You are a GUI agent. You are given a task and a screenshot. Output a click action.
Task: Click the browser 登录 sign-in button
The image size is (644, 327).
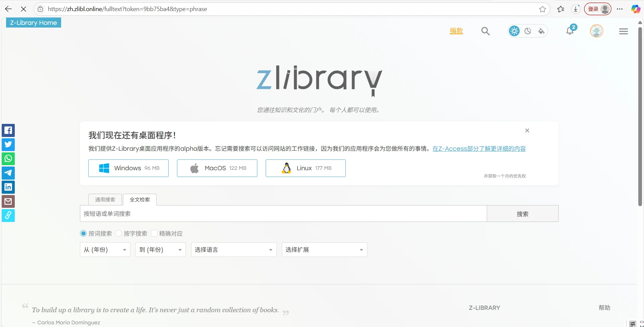click(598, 9)
